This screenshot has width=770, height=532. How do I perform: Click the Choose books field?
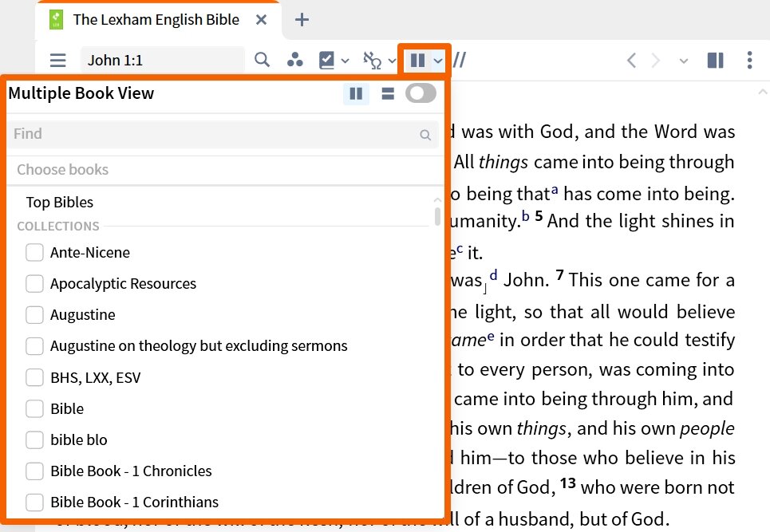[225, 170]
